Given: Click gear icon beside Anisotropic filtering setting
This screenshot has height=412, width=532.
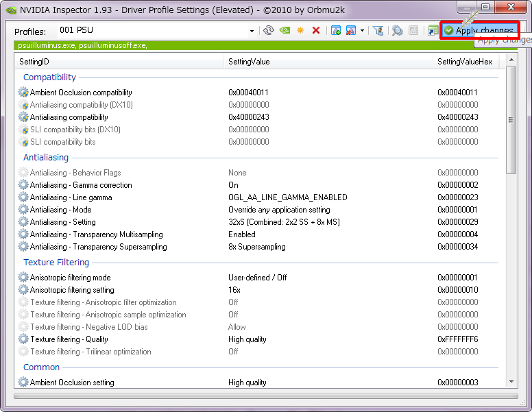Looking at the screenshot, I should click(x=23, y=290).
